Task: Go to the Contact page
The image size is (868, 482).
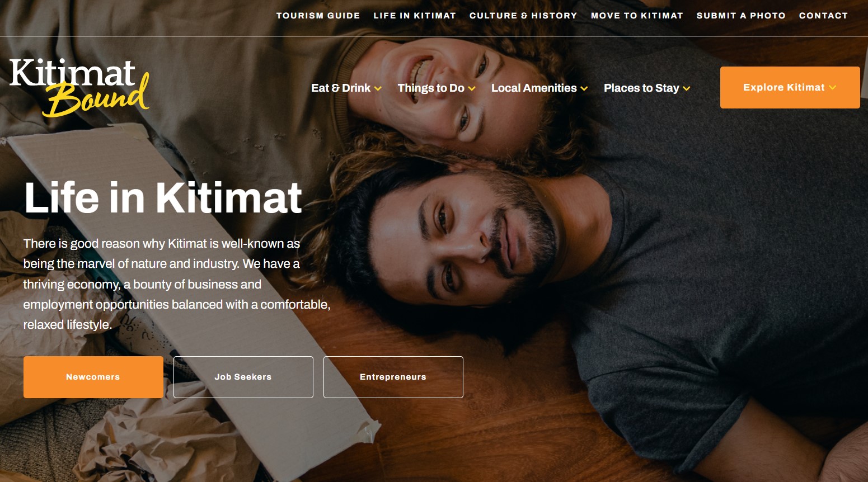Action: coord(823,16)
